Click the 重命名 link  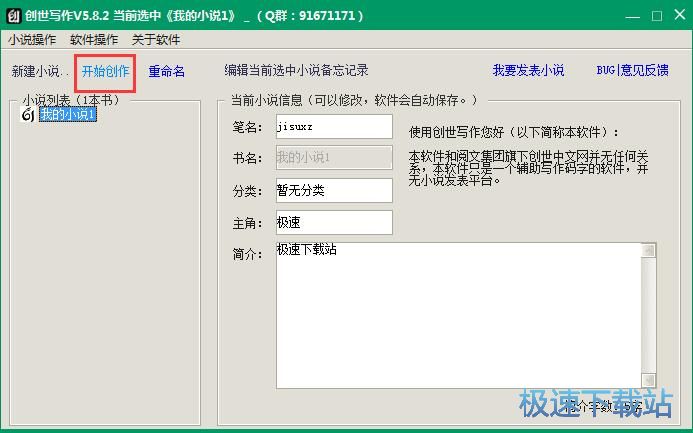[x=167, y=71]
